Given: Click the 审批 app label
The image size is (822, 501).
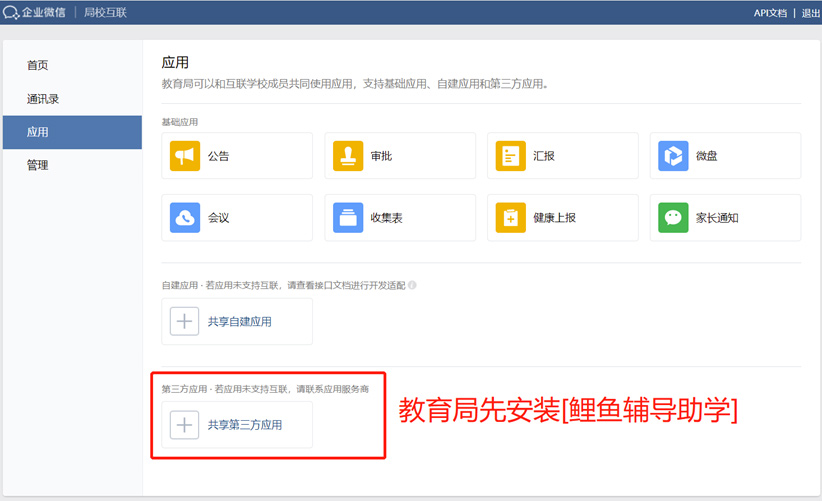Looking at the screenshot, I should point(381,156).
